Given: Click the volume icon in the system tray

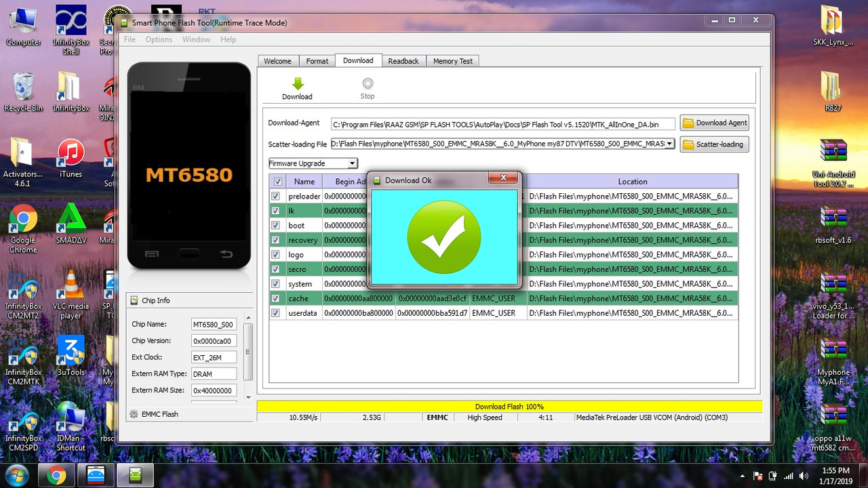Looking at the screenshot, I should (x=804, y=476).
